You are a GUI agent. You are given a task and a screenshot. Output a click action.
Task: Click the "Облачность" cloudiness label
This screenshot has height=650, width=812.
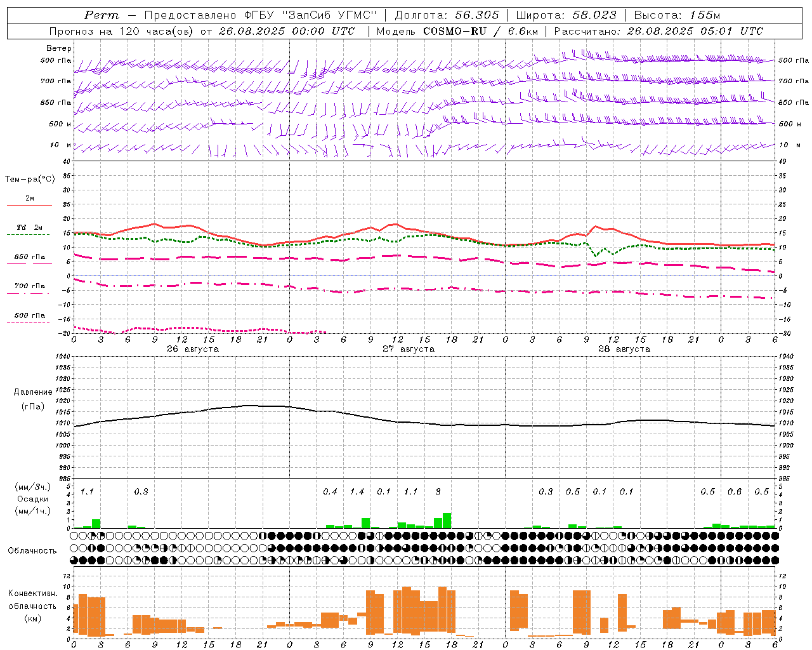tap(32, 551)
